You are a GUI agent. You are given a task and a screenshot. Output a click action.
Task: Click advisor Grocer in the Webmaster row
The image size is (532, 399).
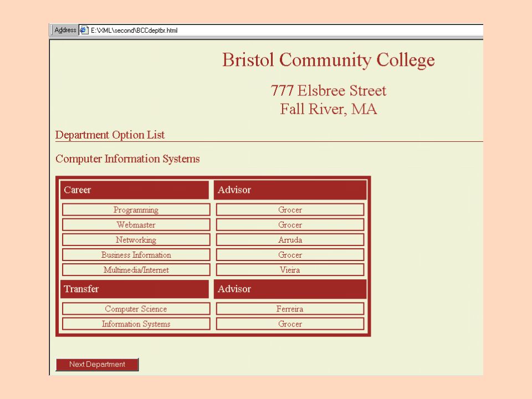pos(290,224)
